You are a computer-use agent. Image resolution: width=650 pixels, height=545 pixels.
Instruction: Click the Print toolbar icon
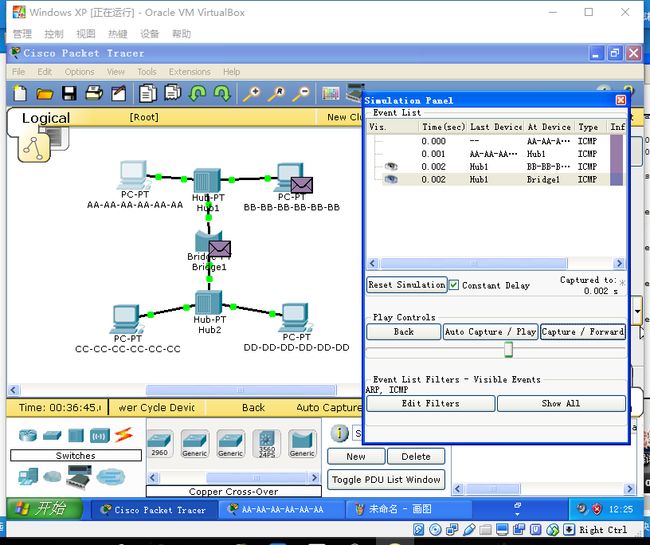(x=94, y=93)
